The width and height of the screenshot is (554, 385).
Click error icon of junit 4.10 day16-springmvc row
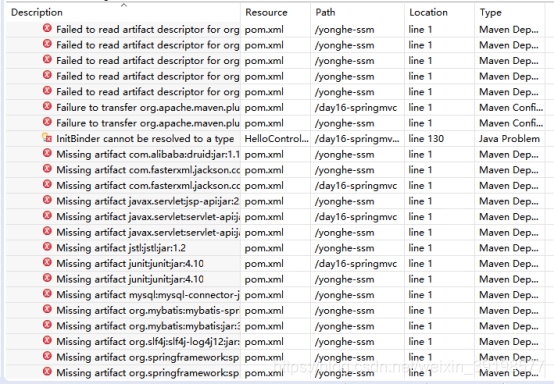click(x=47, y=262)
